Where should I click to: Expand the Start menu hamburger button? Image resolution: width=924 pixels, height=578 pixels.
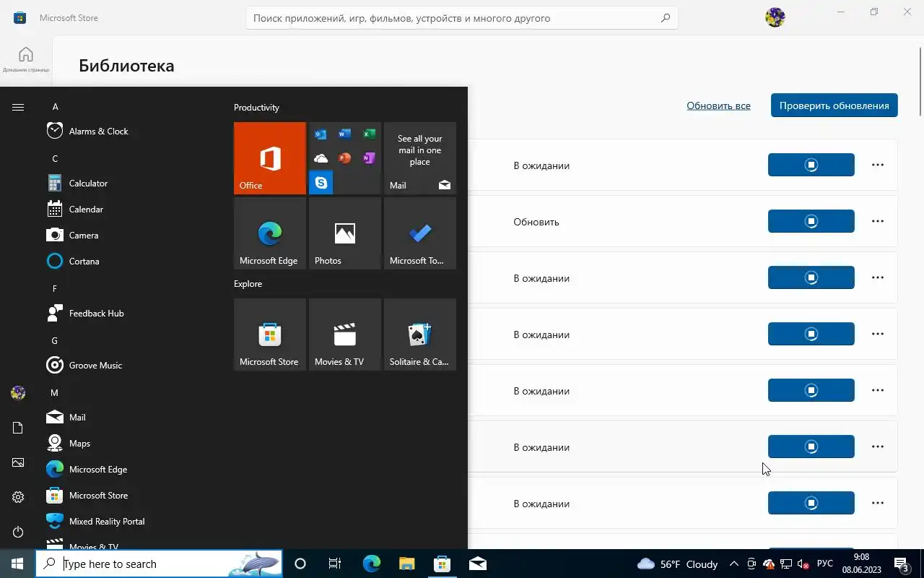[18, 107]
